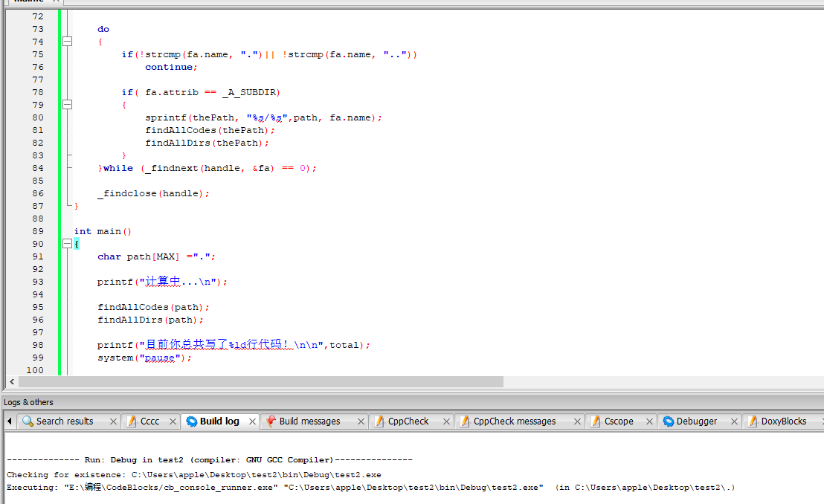The height and width of the screenshot is (504, 824).
Task: Click the 'Logs & others' panel title
Action: [28, 402]
